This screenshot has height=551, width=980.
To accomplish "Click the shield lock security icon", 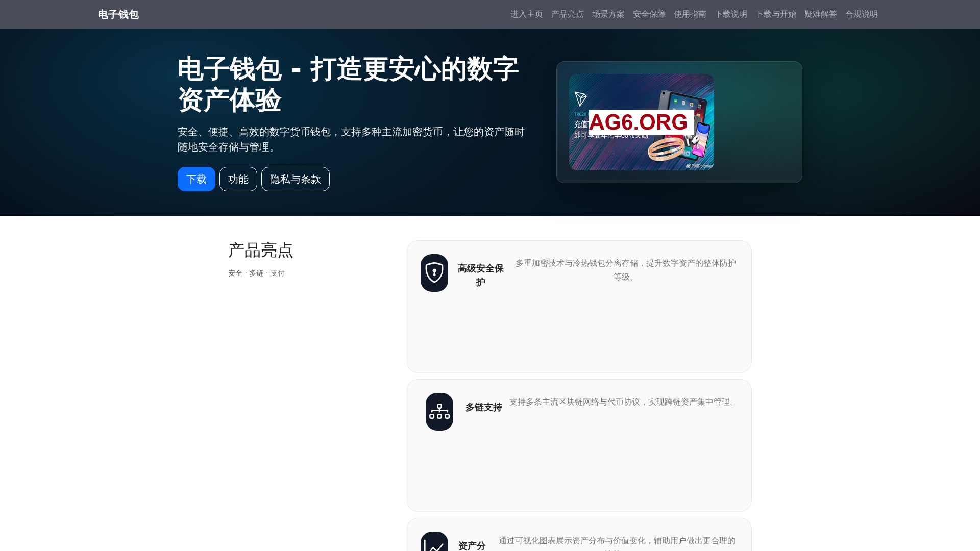I will 434,273.
